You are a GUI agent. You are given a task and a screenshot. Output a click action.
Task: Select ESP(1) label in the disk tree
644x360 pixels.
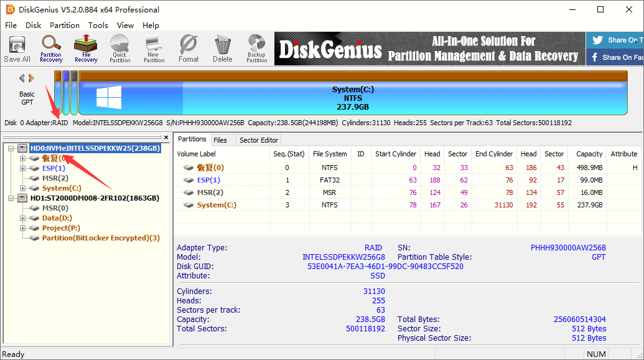click(54, 168)
